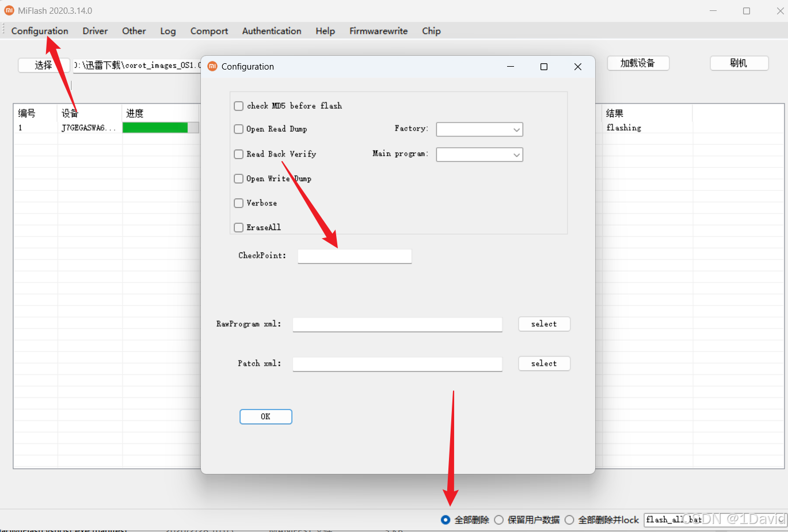788x532 pixels.
Task: Minimize the MiFlash main window
Action: click(x=714, y=11)
